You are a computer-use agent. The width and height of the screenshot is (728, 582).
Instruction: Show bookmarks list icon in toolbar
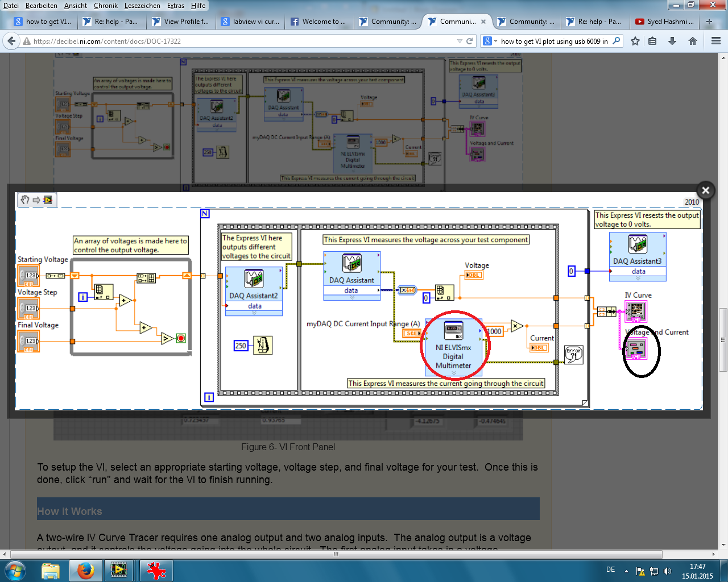pyautogui.click(x=652, y=41)
